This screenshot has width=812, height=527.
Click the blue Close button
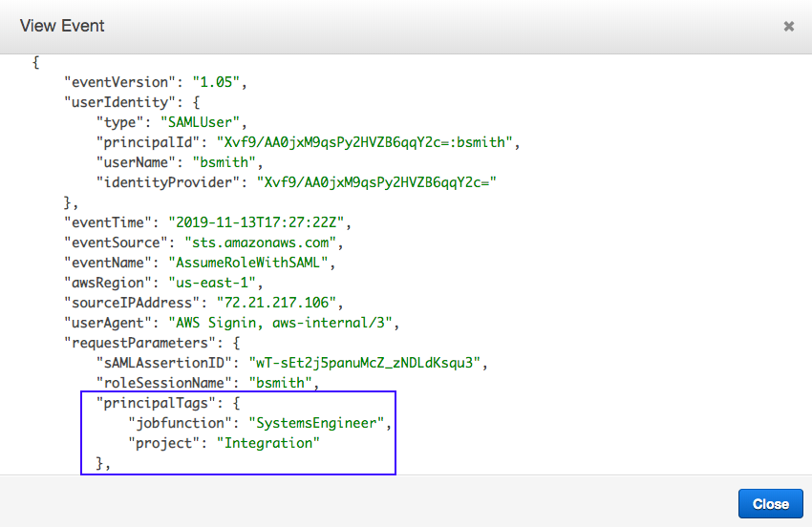771,504
